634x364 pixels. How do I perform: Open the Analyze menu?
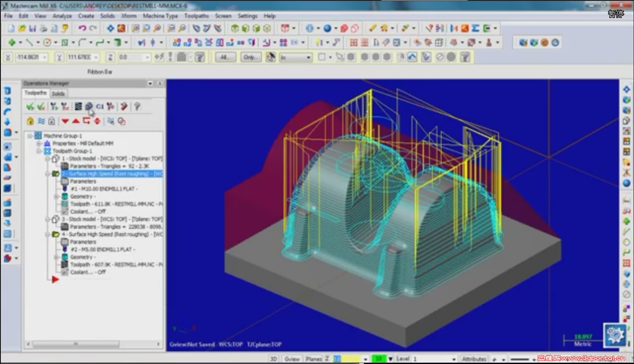point(62,16)
